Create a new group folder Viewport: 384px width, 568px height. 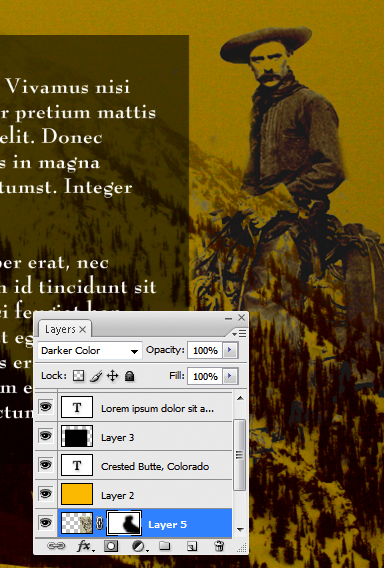coord(165,546)
